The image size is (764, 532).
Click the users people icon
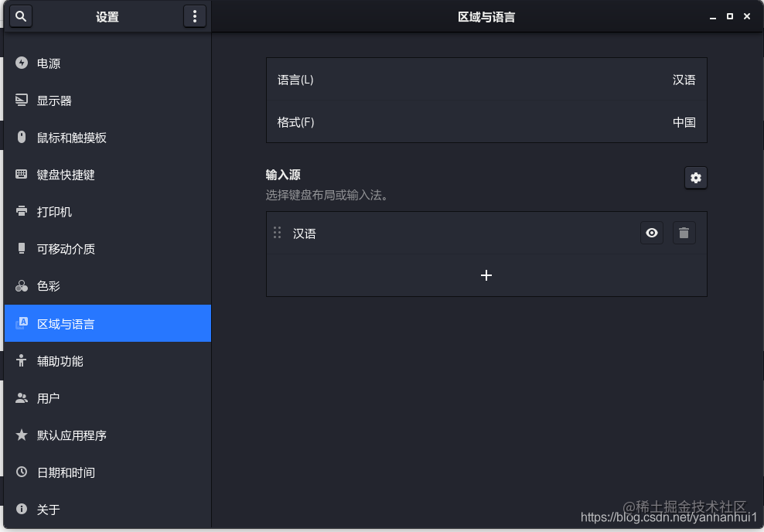tap(22, 397)
